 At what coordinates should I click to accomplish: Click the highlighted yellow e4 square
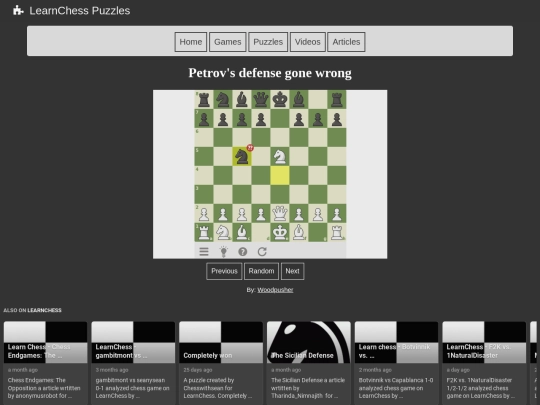(280, 175)
